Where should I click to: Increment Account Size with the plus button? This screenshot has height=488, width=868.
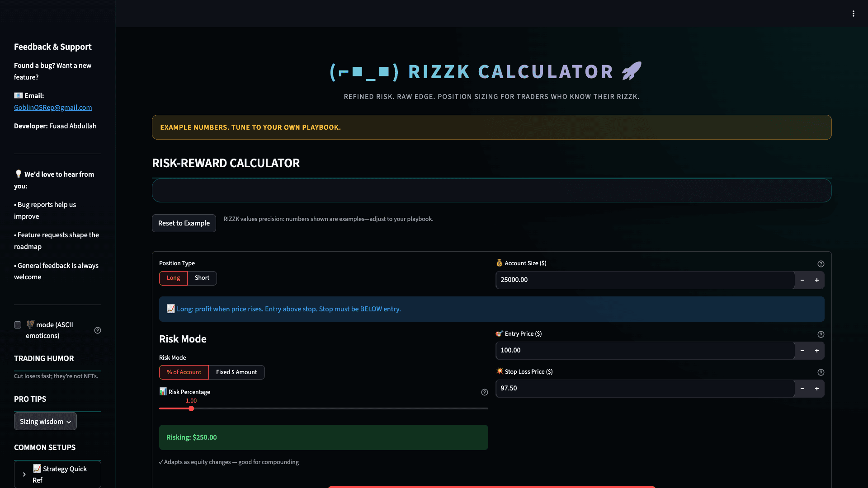coord(817,280)
